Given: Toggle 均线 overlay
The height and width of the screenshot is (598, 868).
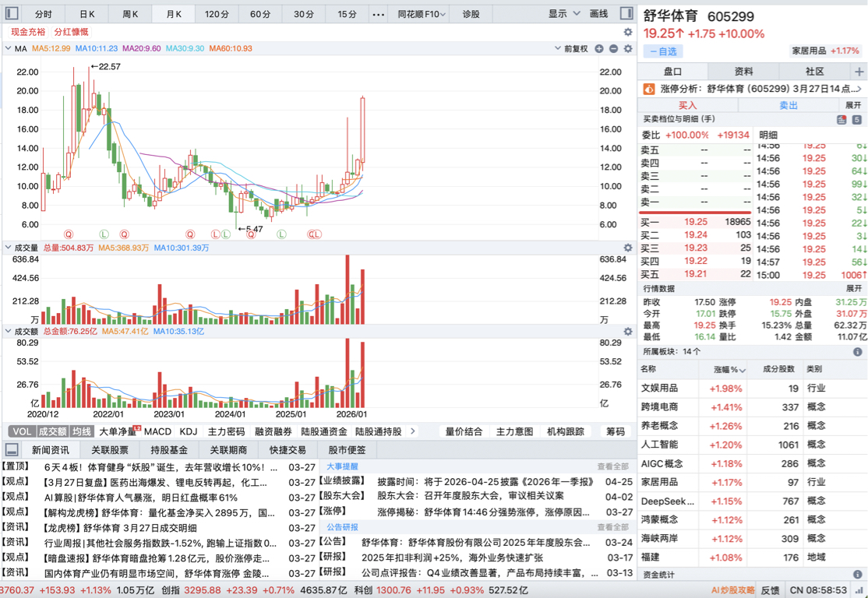Looking at the screenshot, I should click(82, 431).
